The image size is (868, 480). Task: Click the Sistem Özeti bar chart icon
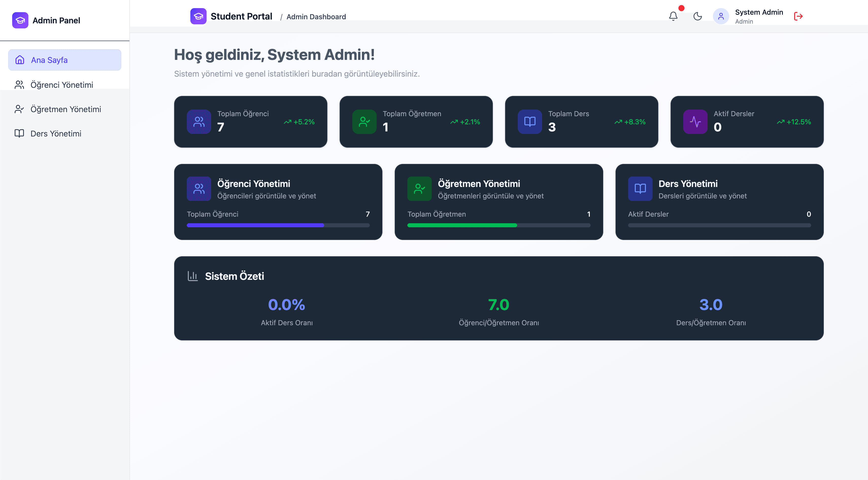[193, 276]
